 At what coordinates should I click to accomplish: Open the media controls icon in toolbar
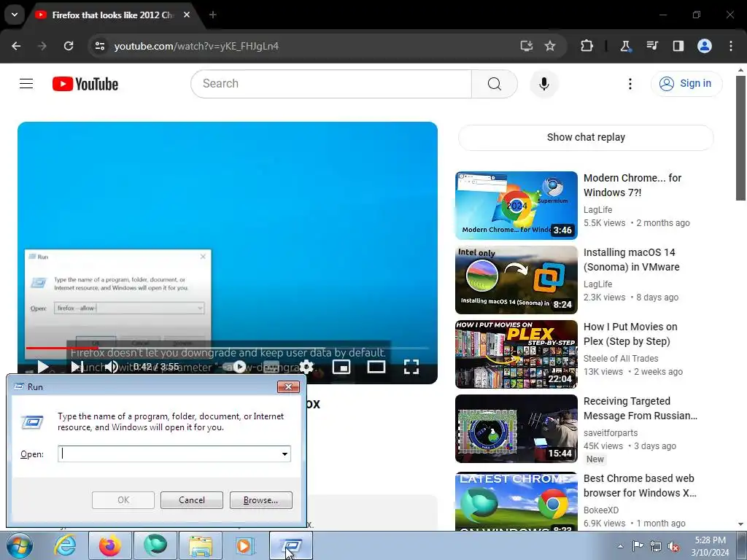click(x=651, y=46)
